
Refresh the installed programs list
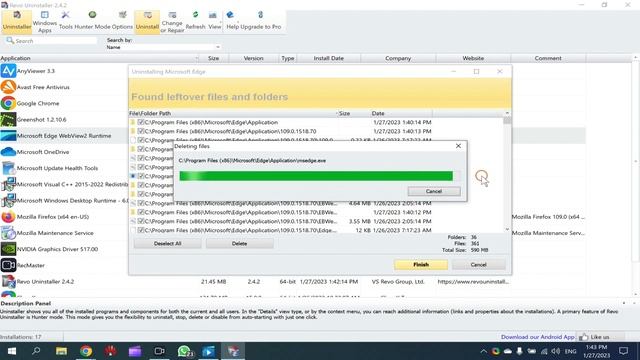[196, 21]
